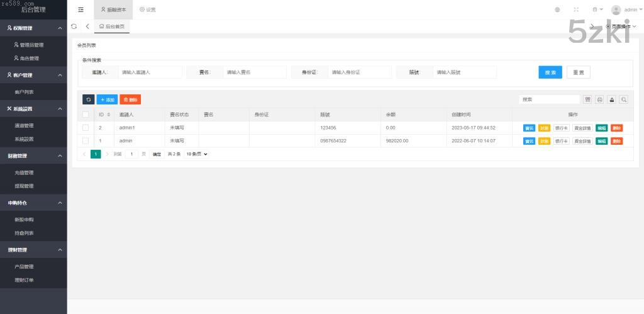The width and height of the screenshot is (644, 314).
Task: Open 客户列表 in the sidebar
Action: 24,92
